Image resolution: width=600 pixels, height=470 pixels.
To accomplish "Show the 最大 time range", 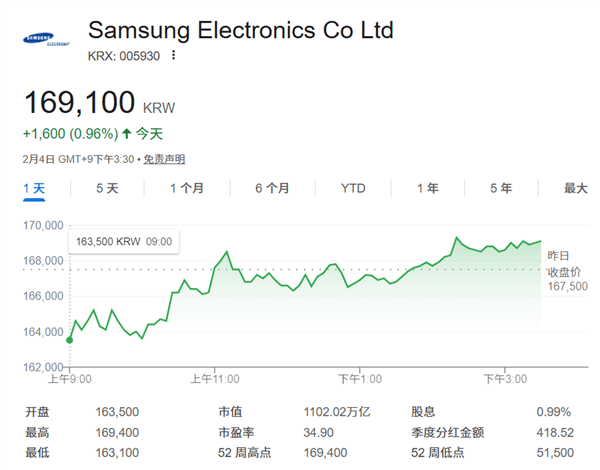I will coord(575,188).
